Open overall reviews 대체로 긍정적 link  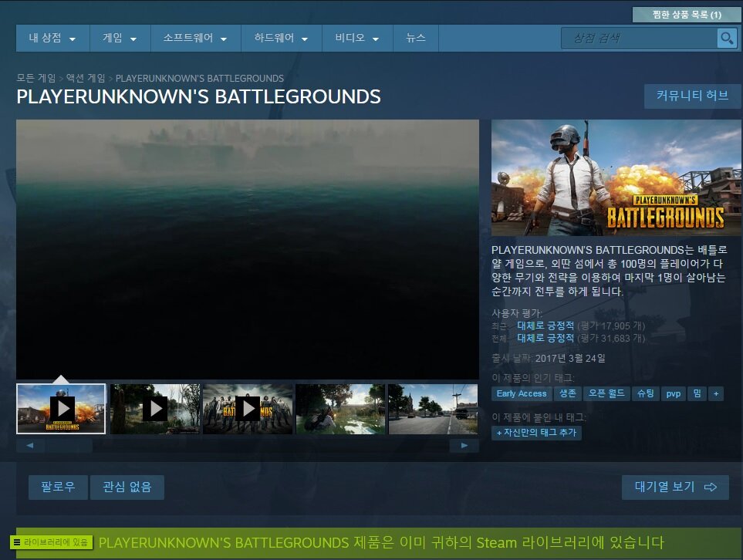click(545, 339)
